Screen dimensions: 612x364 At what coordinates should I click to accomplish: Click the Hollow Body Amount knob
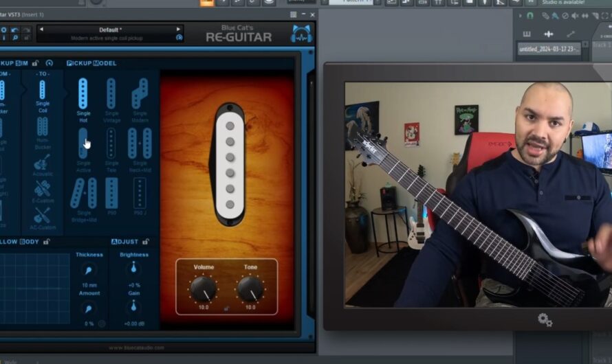click(89, 308)
